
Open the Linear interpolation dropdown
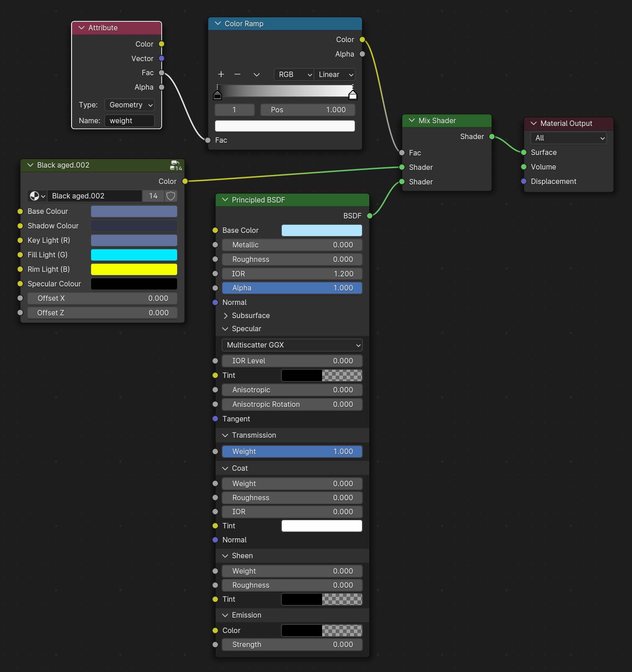coord(334,74)
